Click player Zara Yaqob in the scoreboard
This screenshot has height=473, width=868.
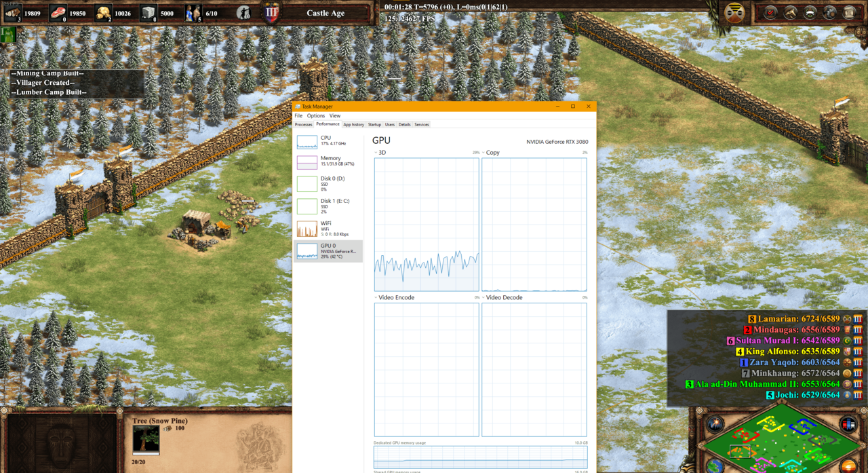(x=790, y=362)
